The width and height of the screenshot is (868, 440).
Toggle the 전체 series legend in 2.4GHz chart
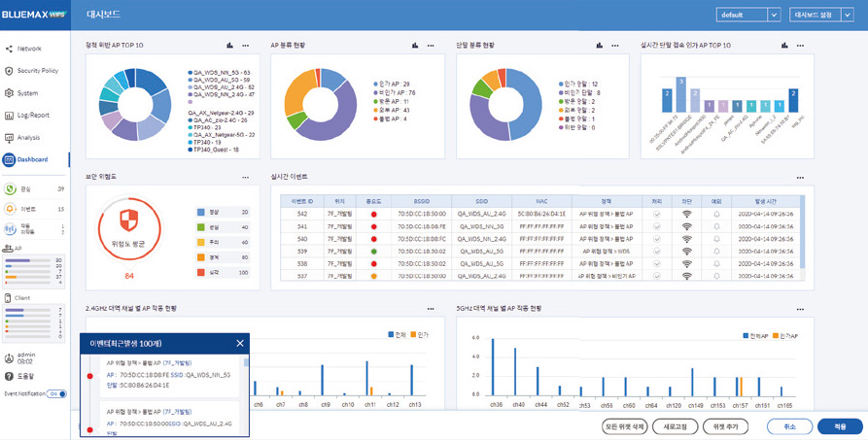coord(398,335)
